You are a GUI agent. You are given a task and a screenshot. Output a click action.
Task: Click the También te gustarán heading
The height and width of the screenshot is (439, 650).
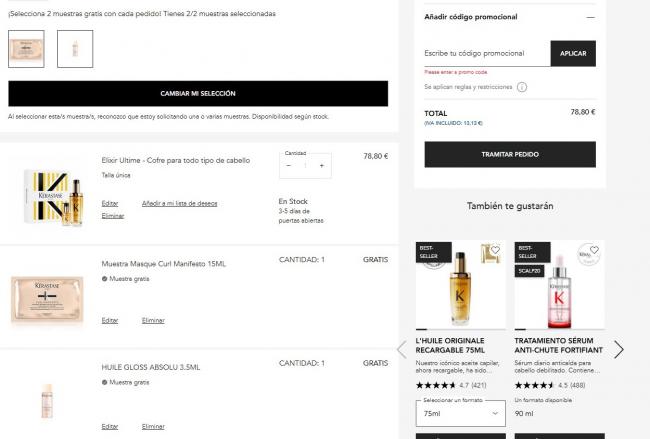(x=510, y=206)
